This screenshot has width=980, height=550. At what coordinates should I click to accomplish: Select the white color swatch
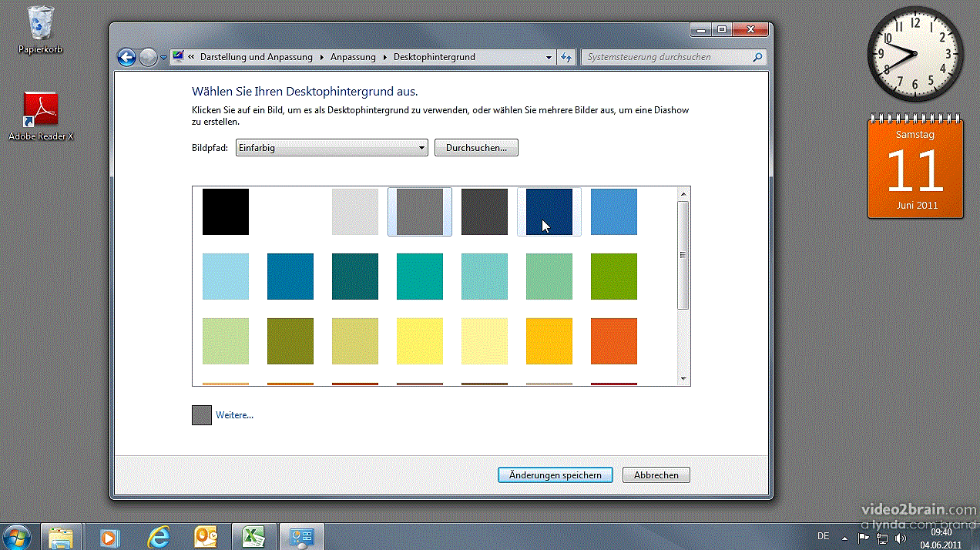point(290,212)
